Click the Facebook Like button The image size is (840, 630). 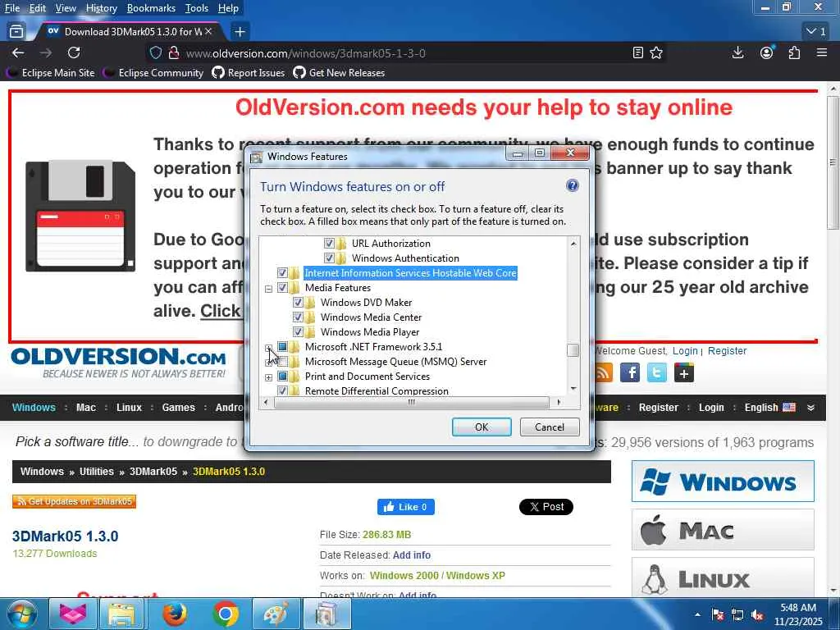405,507
